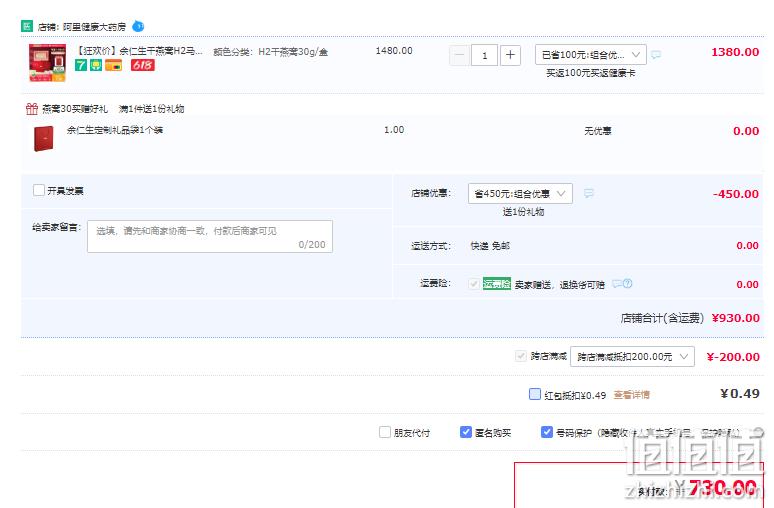Click the product title 【狂欢价】余仁生干燕窝
The height and width of the screenshot is (508, 774).
(x=140, y=51)
